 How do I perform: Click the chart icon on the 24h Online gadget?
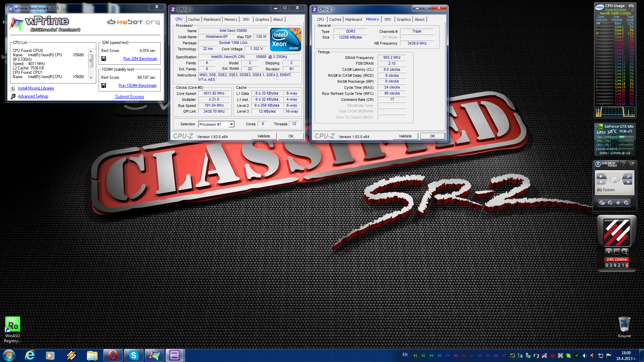(x=617, y=252)
